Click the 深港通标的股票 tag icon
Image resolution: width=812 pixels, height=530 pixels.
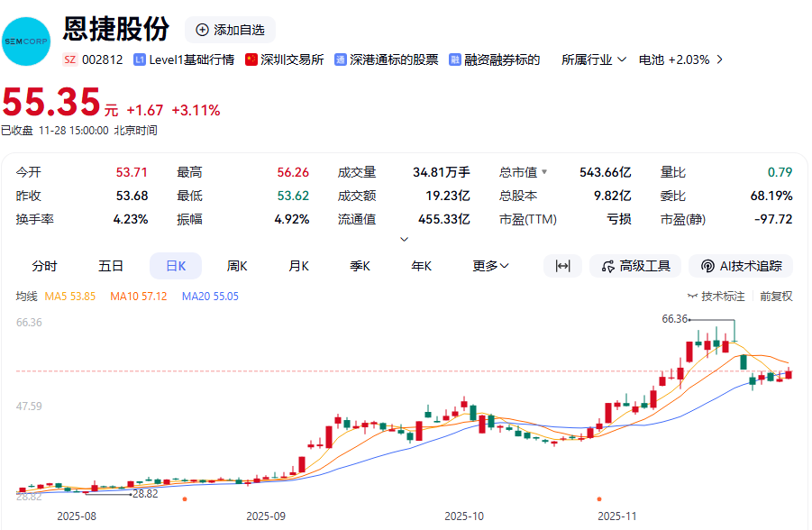click(x=341, y=59)
